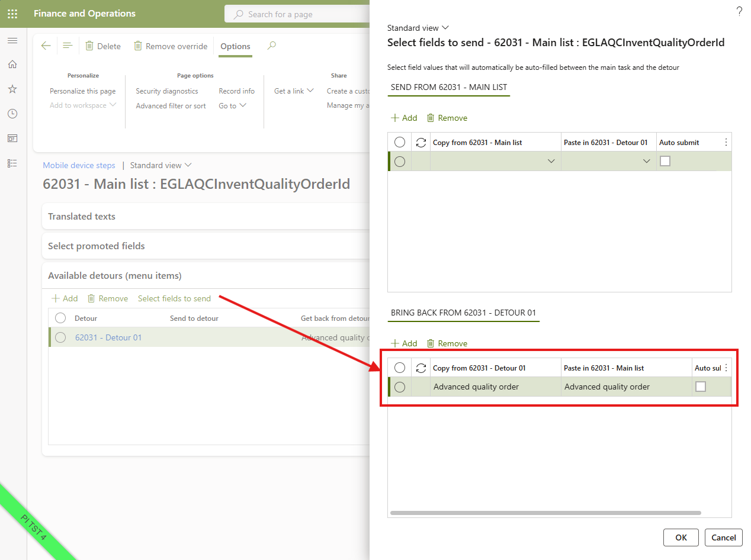
Task: Open the list view icon beside Delete
Action: (68, 46)
